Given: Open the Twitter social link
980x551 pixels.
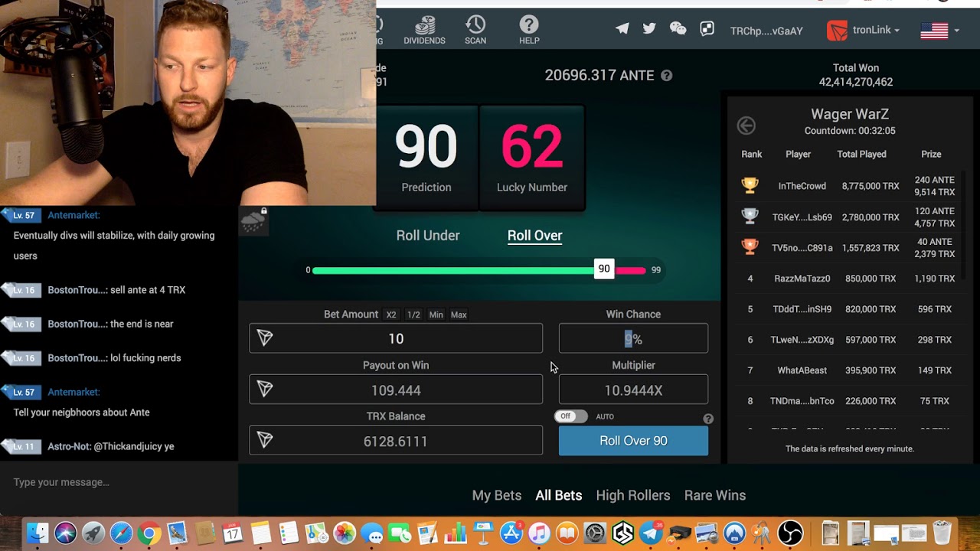Looking at the screenshot, I should (x=649, y=29).
